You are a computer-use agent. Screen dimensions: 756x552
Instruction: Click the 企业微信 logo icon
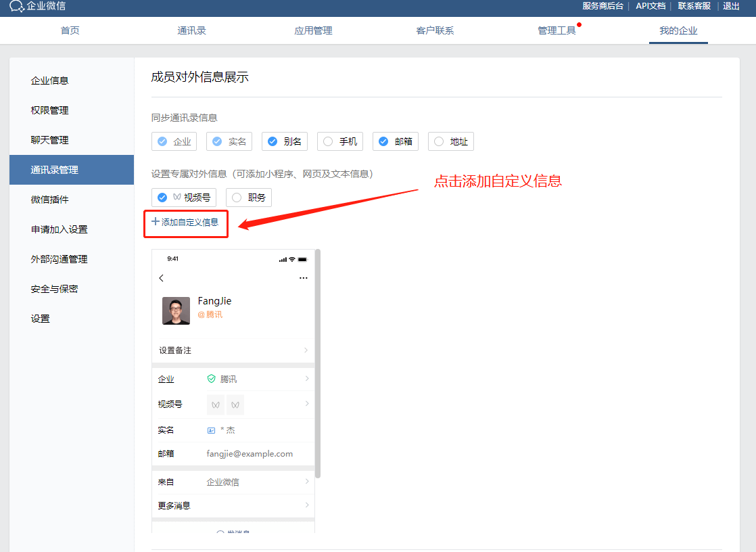(x=16, y=7)
